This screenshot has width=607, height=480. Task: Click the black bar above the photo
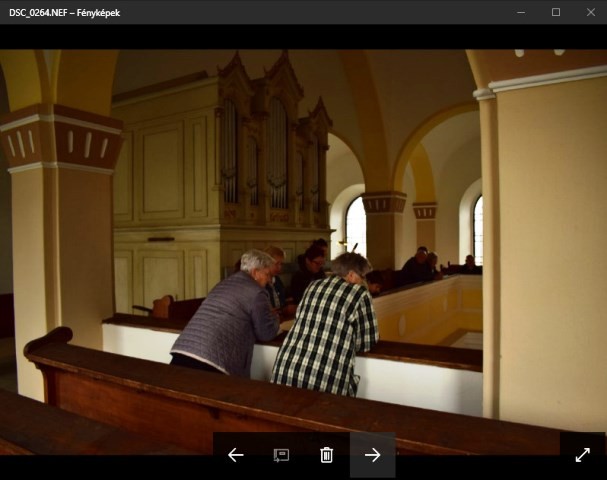click(x=300, y=37)
